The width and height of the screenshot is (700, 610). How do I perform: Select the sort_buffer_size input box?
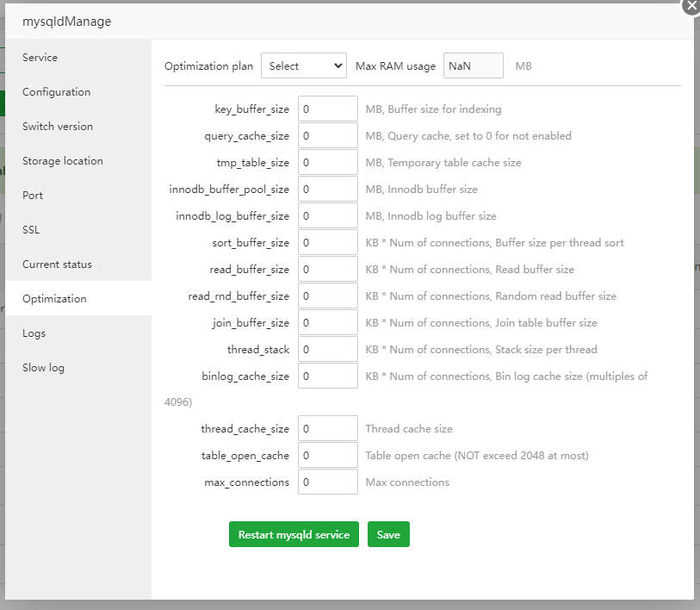pyautogui.click(x=327, y=243)
